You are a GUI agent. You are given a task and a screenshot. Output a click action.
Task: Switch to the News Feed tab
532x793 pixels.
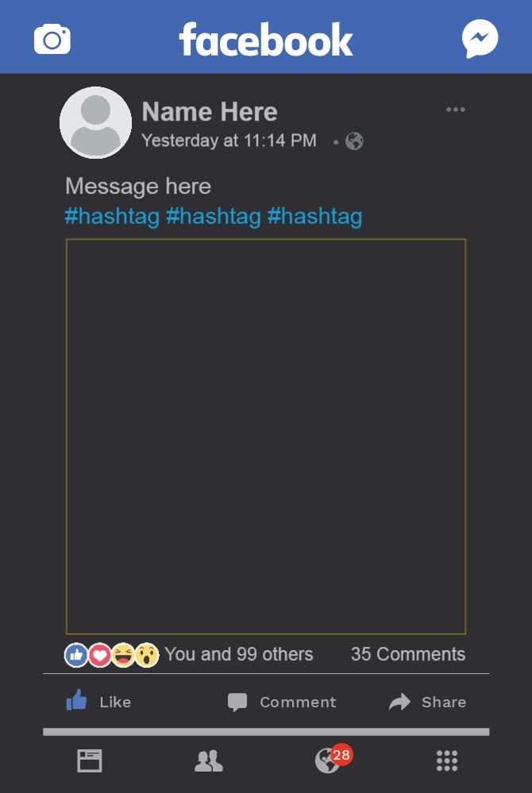click(90, 760)
